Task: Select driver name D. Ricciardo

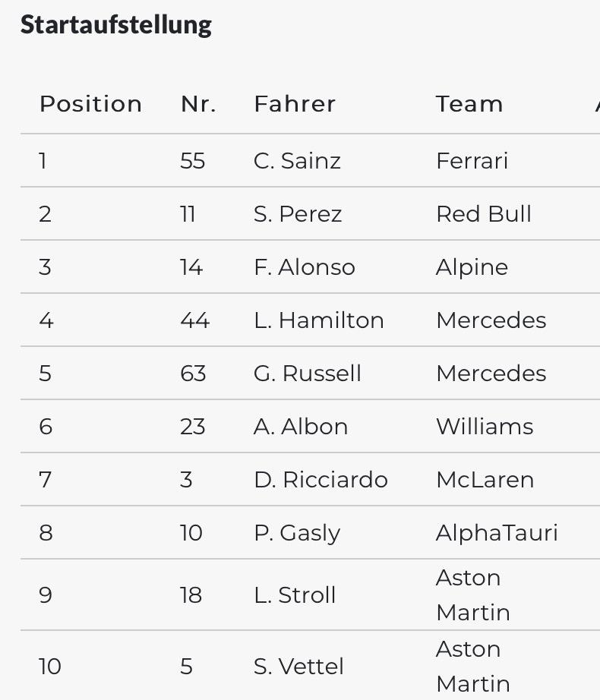Action: [x=321, y=480]
